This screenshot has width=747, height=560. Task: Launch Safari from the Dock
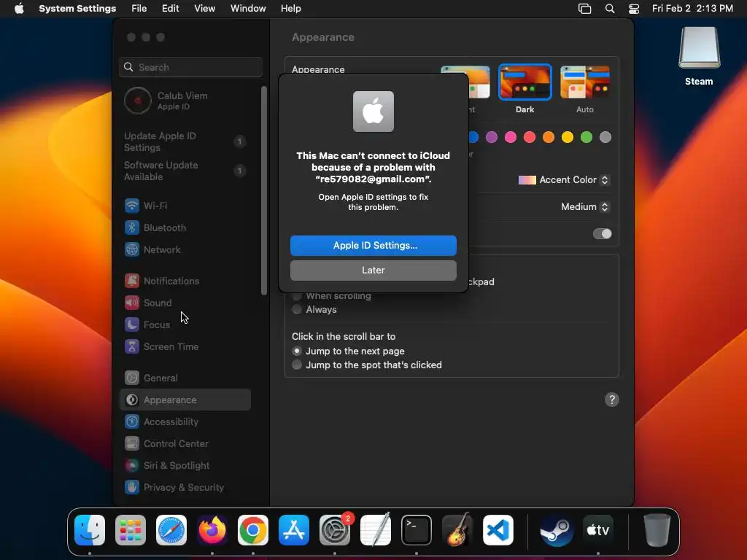(171, 530)
